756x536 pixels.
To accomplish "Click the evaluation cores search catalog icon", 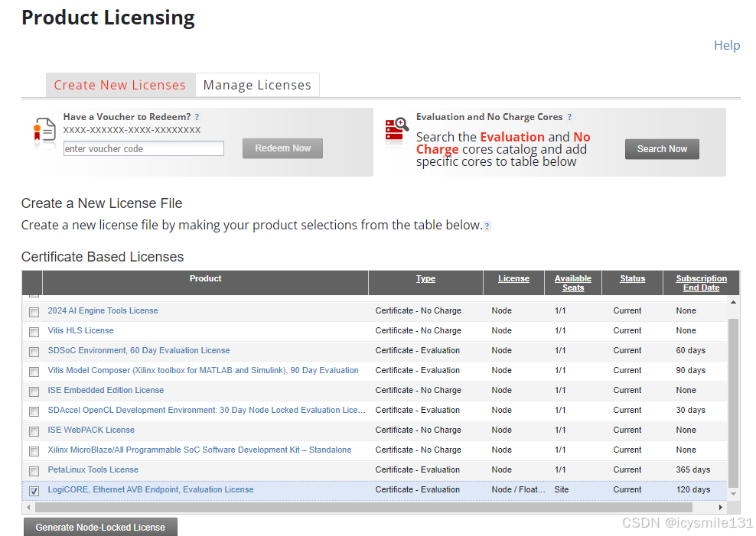I will [x=396, y=129].
